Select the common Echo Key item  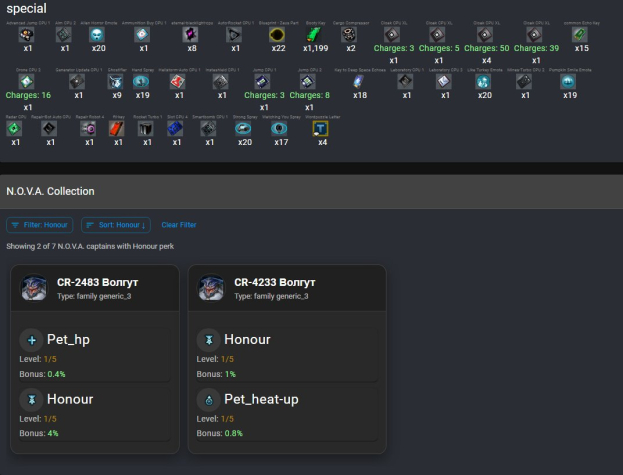pyautogui.click(x=581, y=35)
